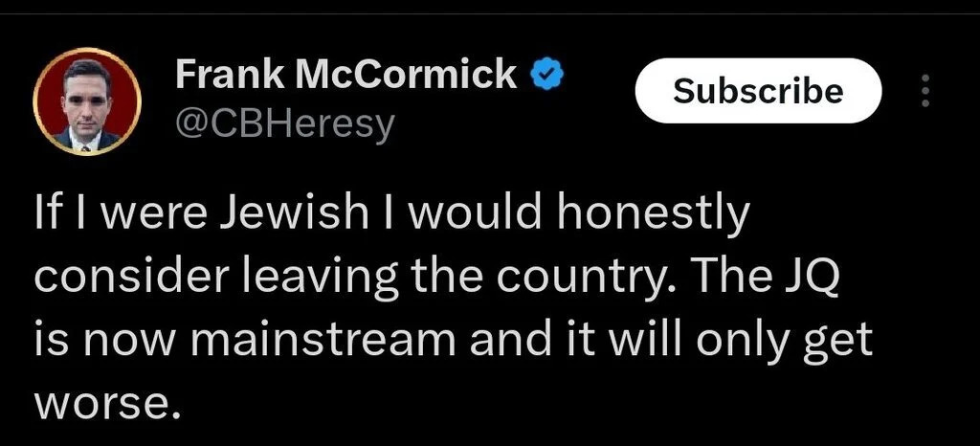Go to the @CBHeresy handle

(x=285, y=124)
